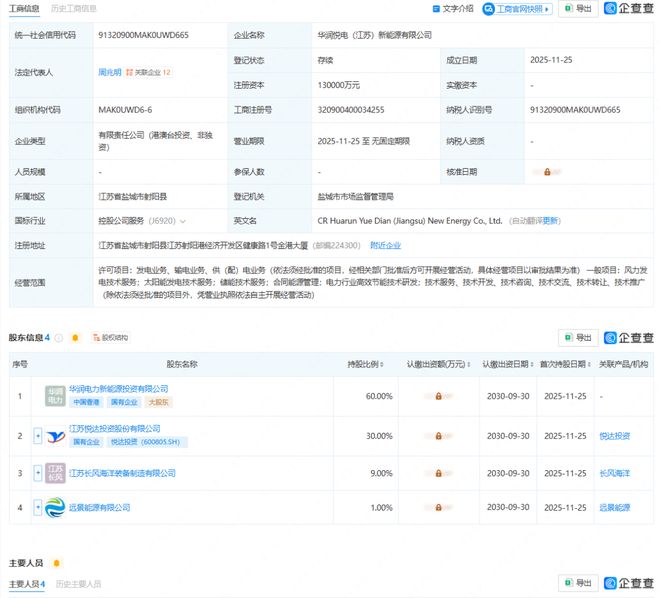Expand row 4 远景能源 plus toggle
This screenshot has width=660, height=598.
[x=37, y=507]
